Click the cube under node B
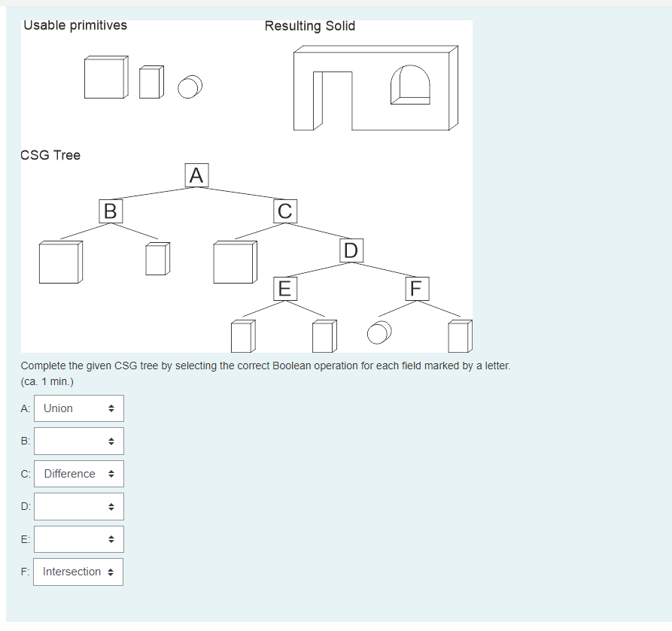The image size is (672, 631). 59,263
